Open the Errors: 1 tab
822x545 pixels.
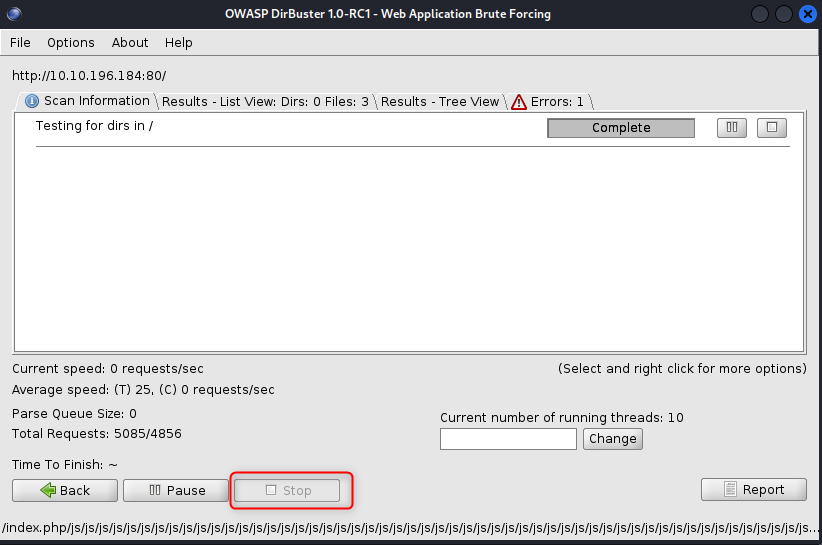(x=548, y=101)
